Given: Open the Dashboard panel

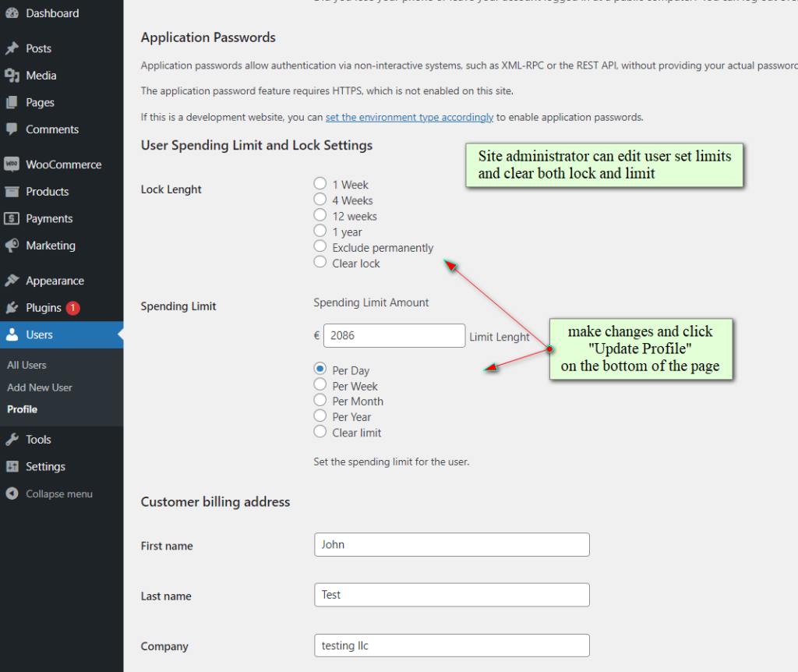Looking at the screenshot, I should pyautogui.click(x=47, y=12).
